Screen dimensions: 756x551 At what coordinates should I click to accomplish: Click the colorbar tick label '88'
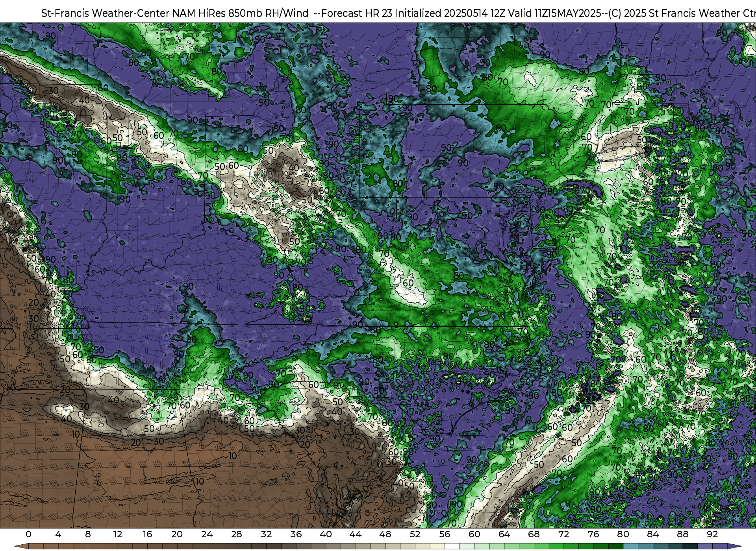(682, 534)
